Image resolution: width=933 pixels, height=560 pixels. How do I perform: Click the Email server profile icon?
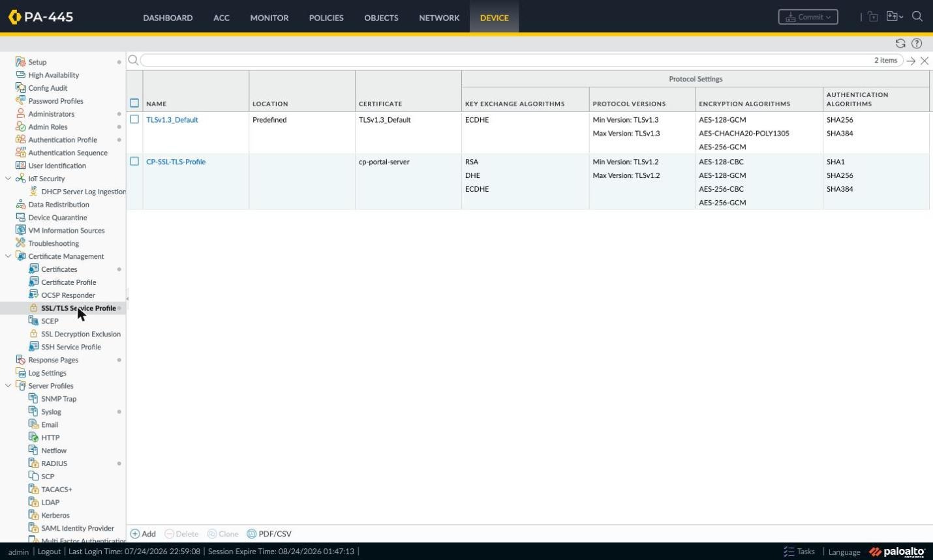pos(33,424)
